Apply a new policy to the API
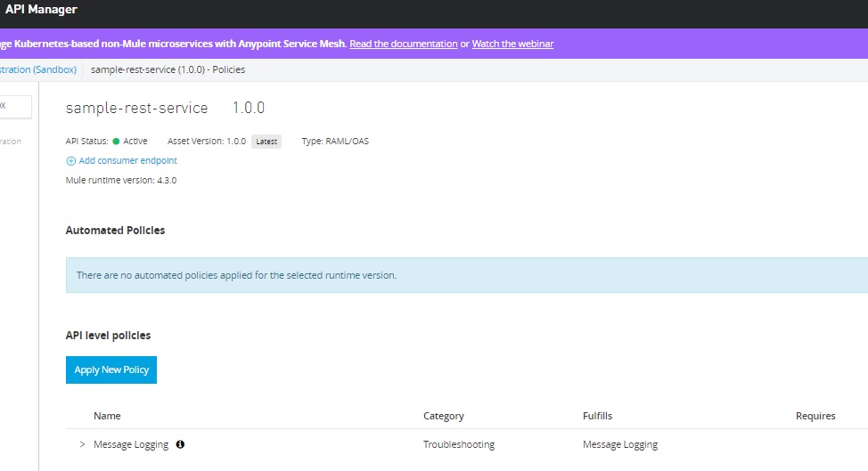Viewport: 868px width, 471px height. 111,369
